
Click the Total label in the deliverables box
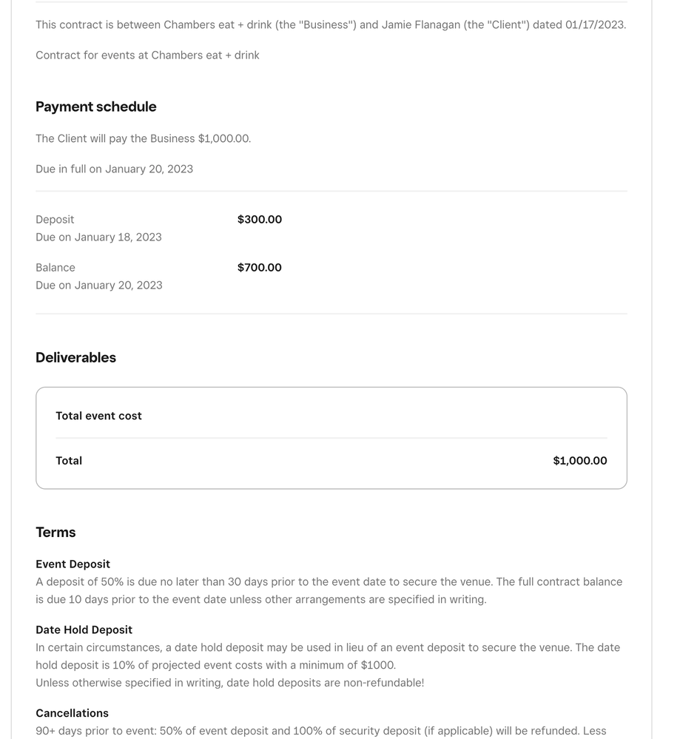pyautogui.click(x=69, y=461)
